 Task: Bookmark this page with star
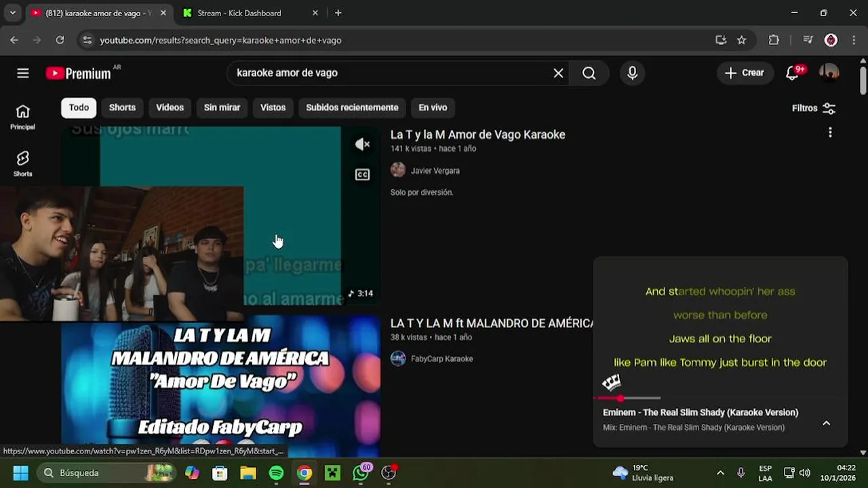pos(741,40)
